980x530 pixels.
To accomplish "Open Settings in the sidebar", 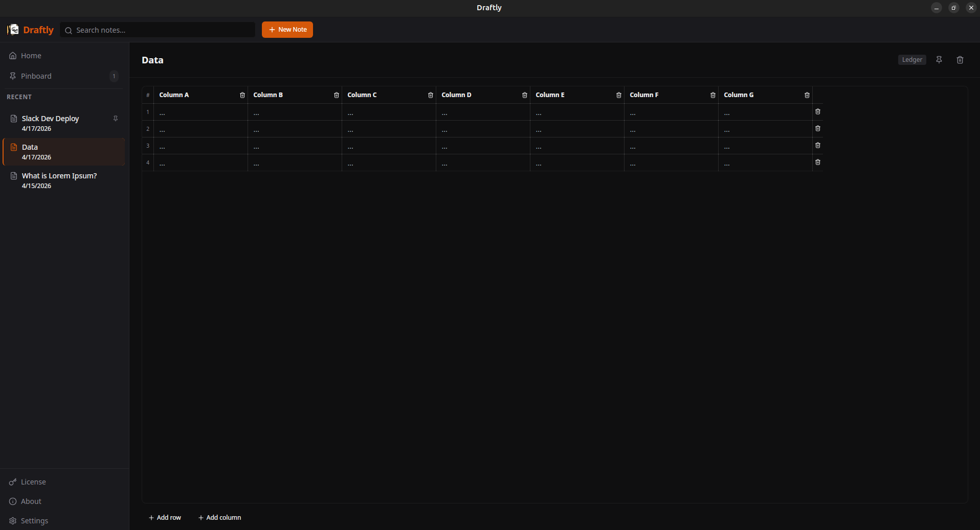I will click(x=64, y=521).
